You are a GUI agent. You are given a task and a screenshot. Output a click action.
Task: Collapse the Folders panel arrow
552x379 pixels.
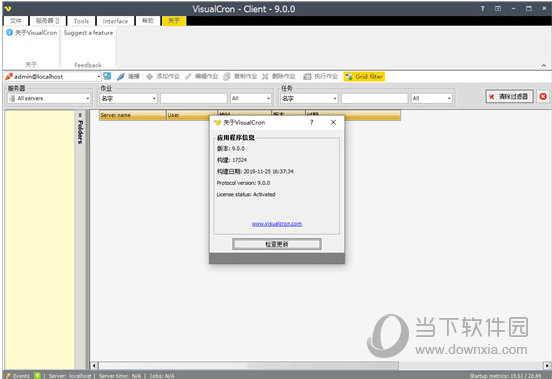tap(80, 115)
